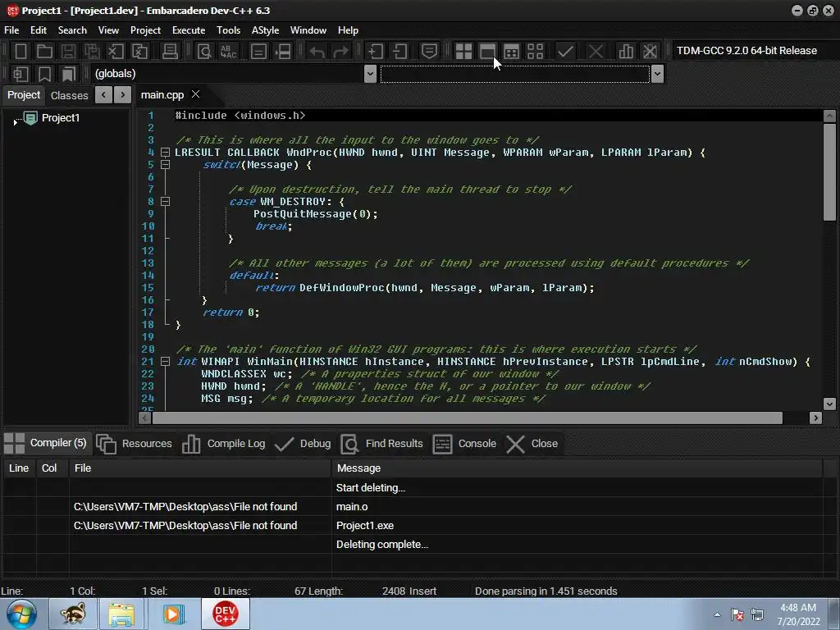
Task: Click the toolbar icon right of Replace
Action: click(258, 52)
